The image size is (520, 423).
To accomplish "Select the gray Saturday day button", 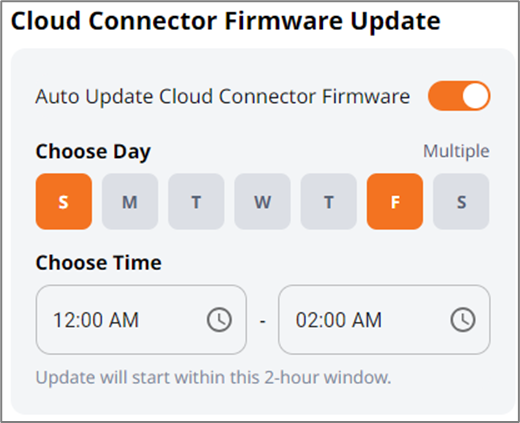I will (461, 201).
